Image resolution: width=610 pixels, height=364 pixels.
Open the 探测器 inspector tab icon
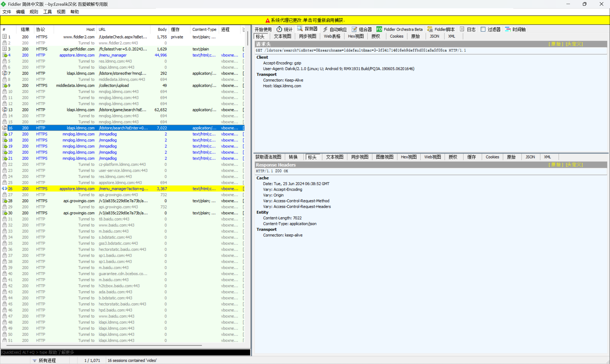300,29
